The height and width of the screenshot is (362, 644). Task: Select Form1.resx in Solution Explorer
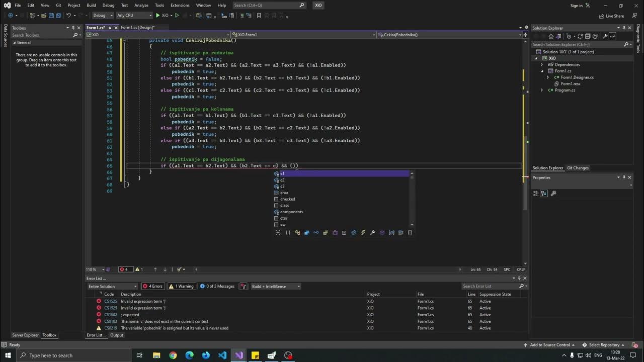[571, 84]
